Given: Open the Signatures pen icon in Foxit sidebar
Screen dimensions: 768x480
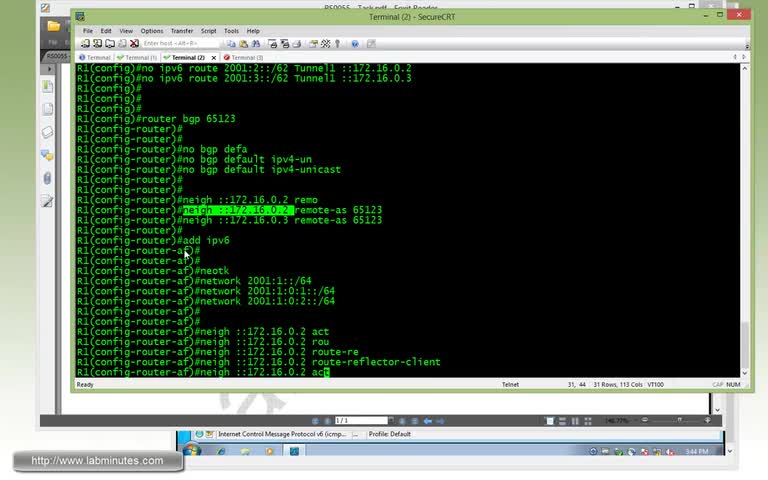Looking at the screenshot, I should [x=48, y=200].
